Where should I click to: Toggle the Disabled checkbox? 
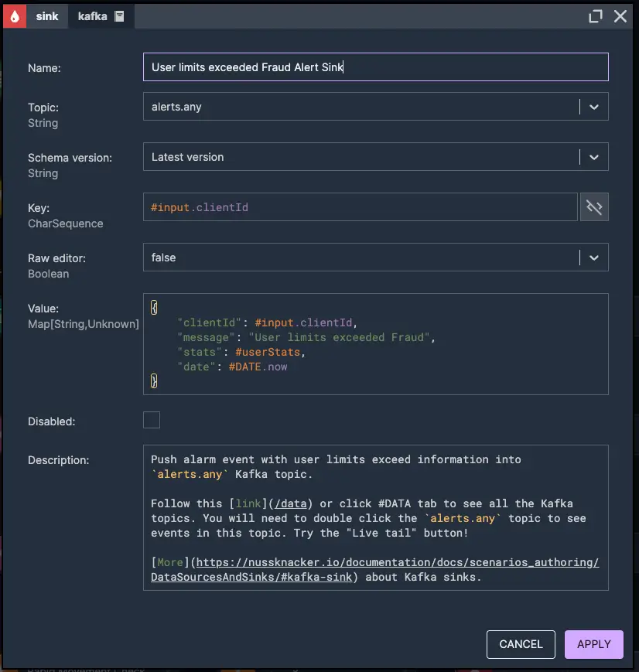[x=152, y=420]
